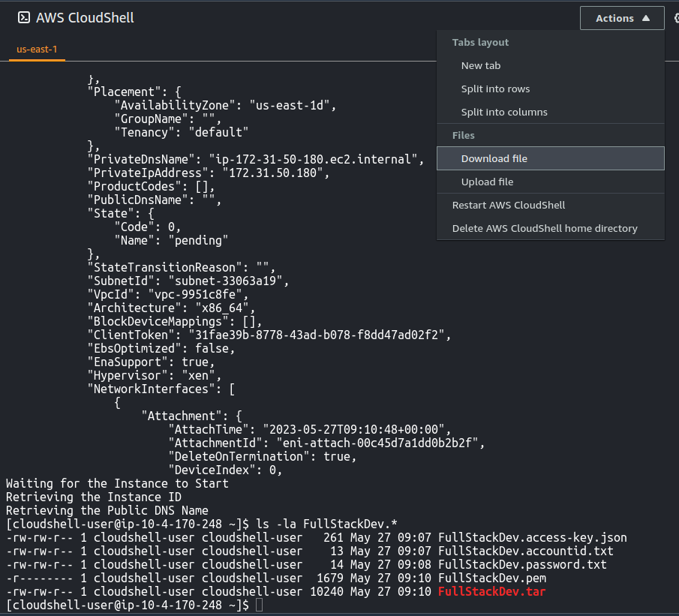Click the "Tenancy": "default" line

coord(182,132)
